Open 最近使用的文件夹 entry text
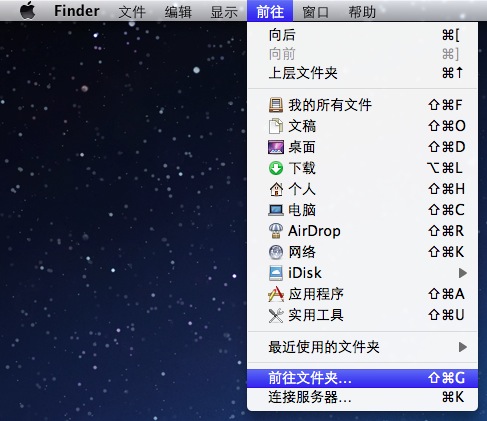 (324, 347)
